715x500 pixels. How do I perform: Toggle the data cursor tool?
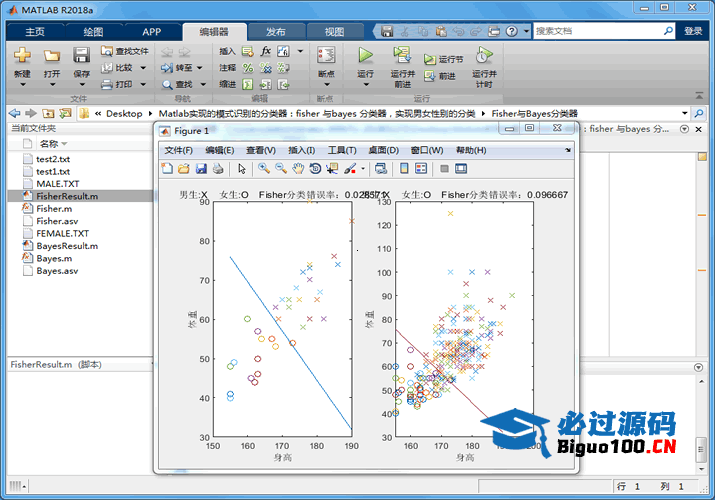(332, 168)
